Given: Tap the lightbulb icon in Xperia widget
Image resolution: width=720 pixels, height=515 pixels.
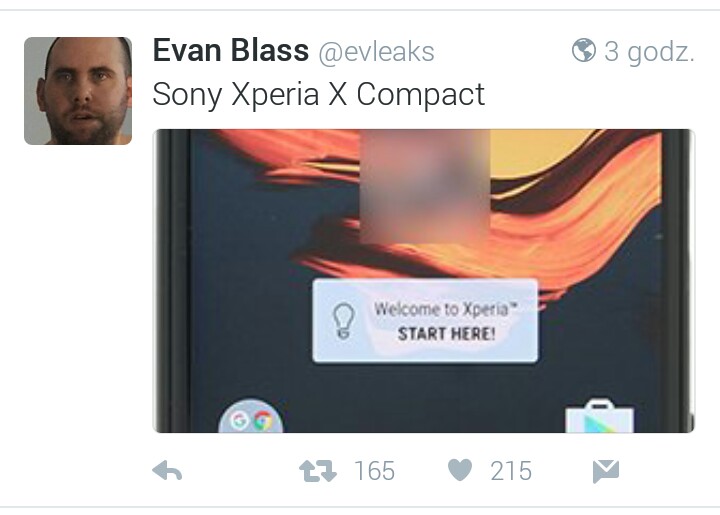Looking at the screenshot, I should click(343, 320).
